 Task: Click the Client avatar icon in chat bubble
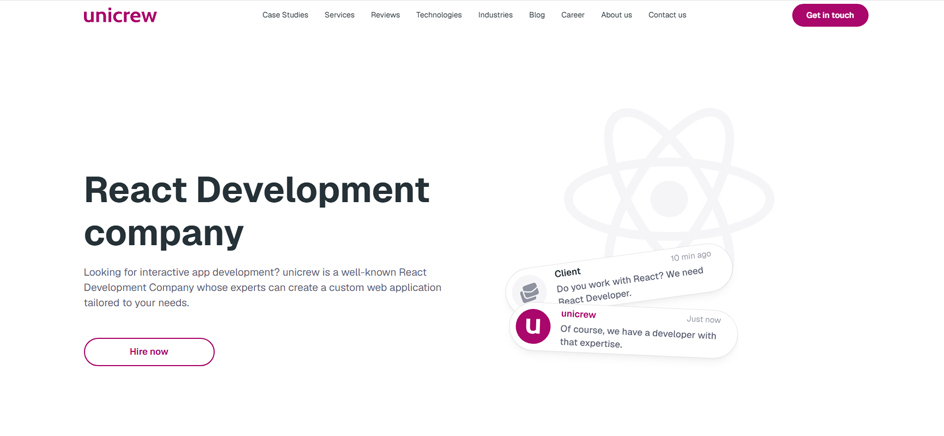tap(529, 293)
